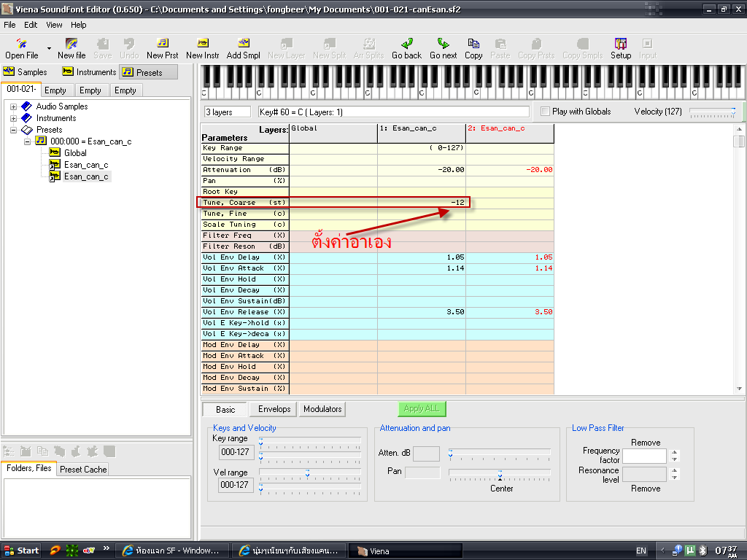Open the Help menu
Screen dimensions: 747x560
79,25
